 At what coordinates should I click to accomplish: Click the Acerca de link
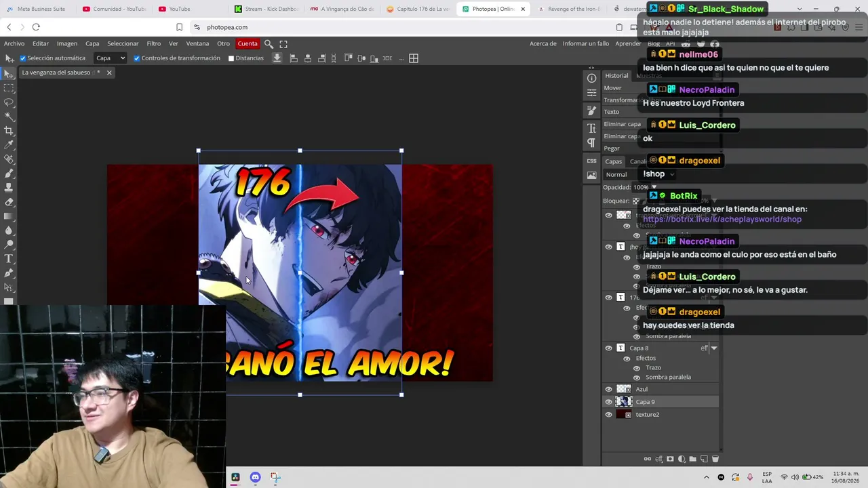pos(543,43)
